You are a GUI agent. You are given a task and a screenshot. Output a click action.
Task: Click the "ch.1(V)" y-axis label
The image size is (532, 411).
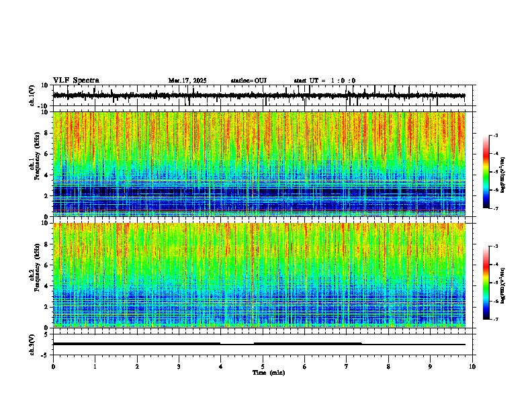[32, 95]
